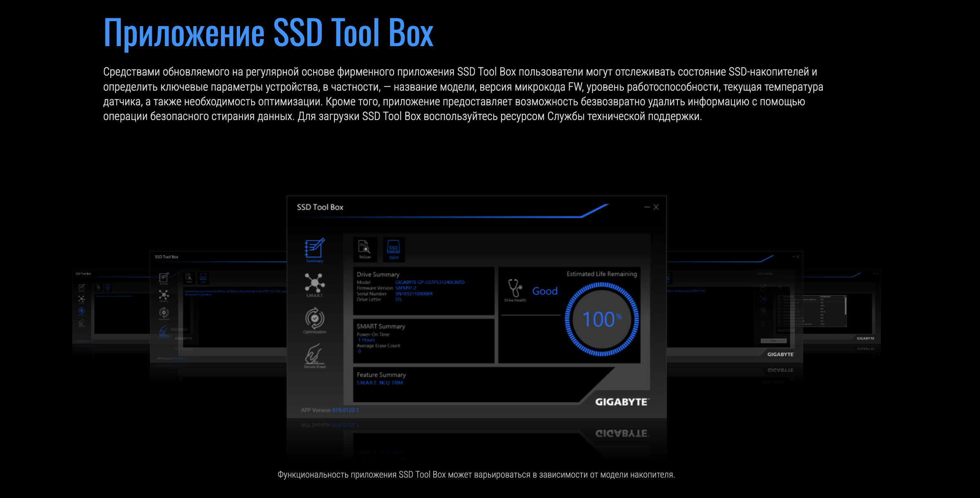The height and width of the screenshot is (498, 980).
Task: Click the Drive Health stethoscope icon
Action: (515, 289)
